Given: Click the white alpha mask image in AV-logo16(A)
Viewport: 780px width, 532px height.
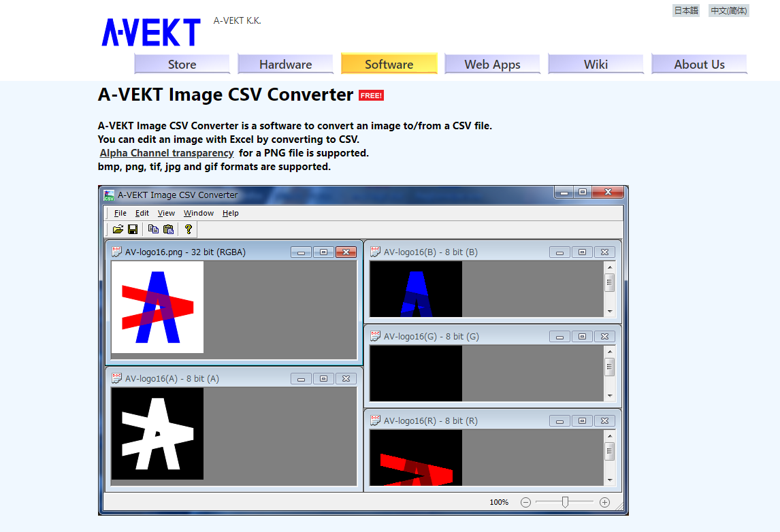Looking at the screenshot, I should [x=157, y=433].
